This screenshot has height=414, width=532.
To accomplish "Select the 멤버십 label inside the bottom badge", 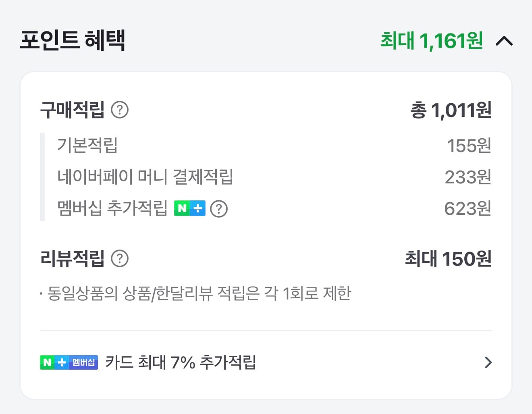I will [83, 362].
